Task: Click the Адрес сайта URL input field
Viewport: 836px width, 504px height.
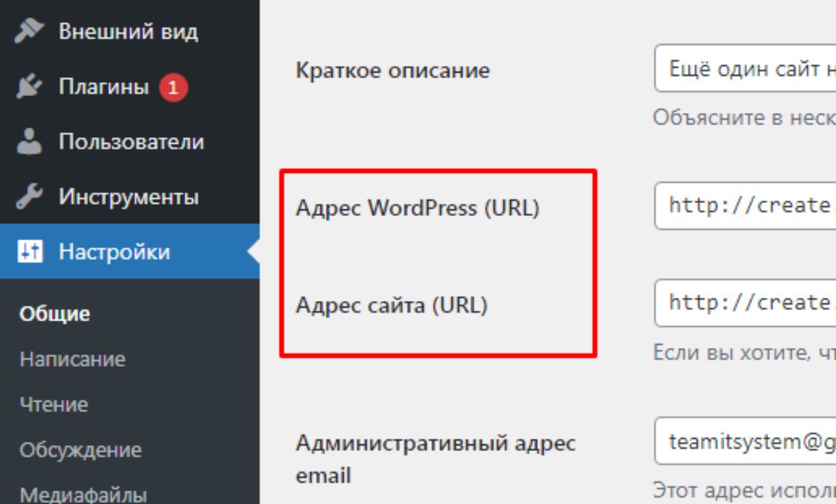Action: coord(745,303)
